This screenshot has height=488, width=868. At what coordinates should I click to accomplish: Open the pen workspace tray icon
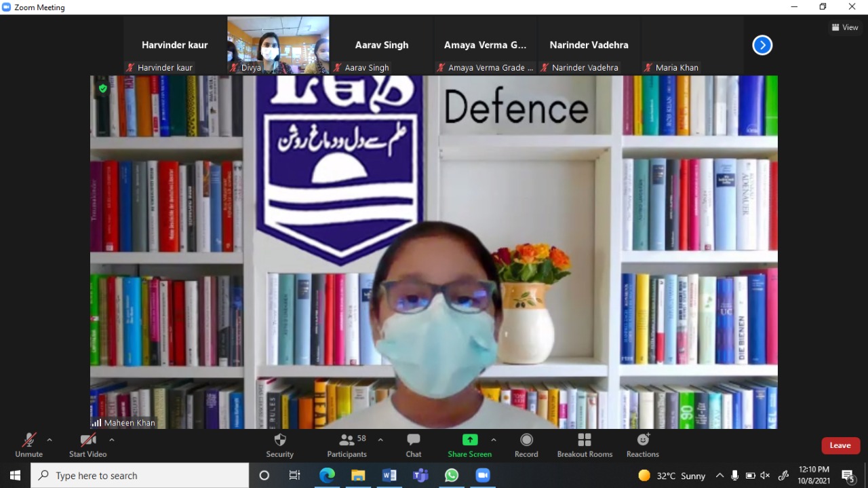(784, 476)
